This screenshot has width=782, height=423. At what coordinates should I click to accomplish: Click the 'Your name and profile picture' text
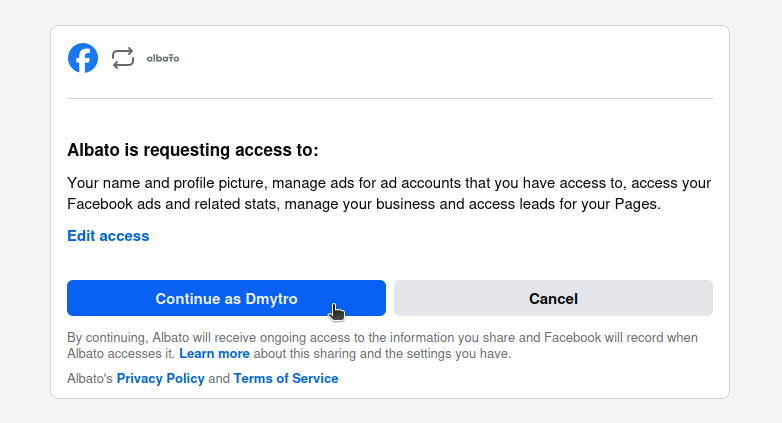coord(166,183)
